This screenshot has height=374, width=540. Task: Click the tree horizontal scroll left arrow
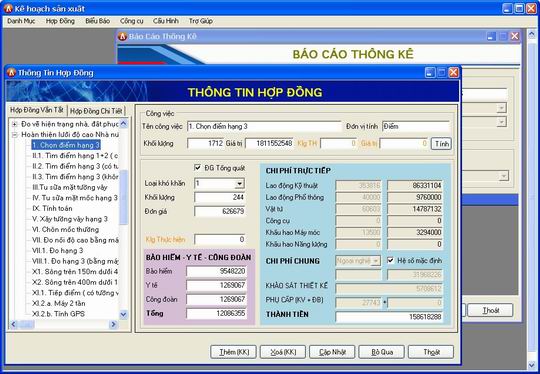pyautogui.click(x=13, y=324)
